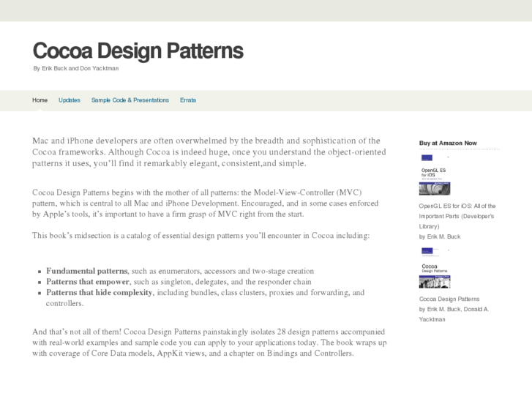Viewport: 532px width, 399px height.
Task: Open the Cocoa Design Patterns Amazon title link
Action: click(x=449, y=299)
